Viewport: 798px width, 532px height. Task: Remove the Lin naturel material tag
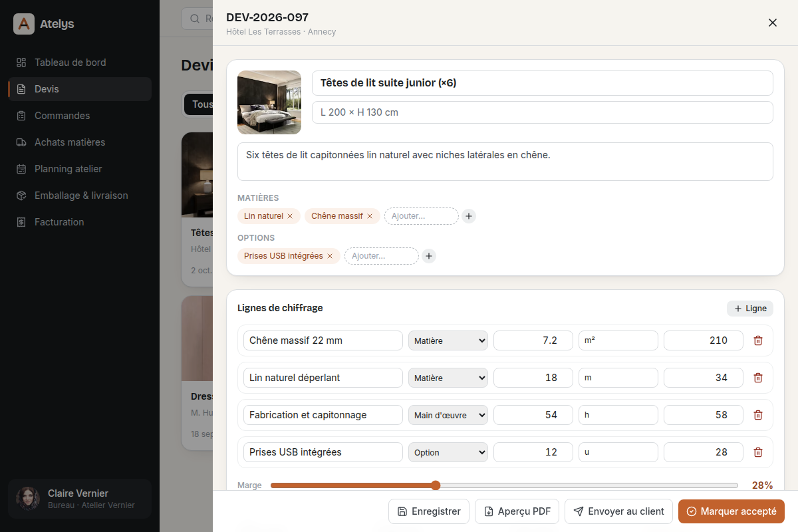(x=290, y=216)
